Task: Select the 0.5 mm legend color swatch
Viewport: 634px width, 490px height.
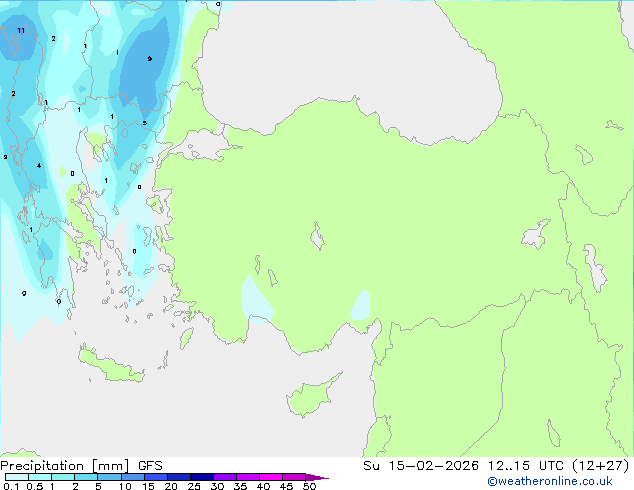Action: pyautogui.click(x=40, y=477)
